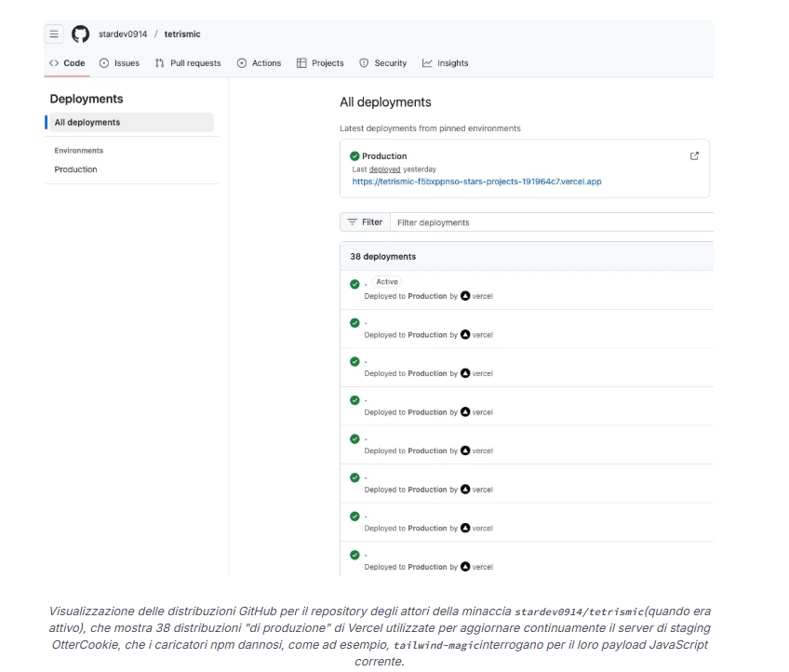View the Insights tab
789x672 pixels.
446,63
